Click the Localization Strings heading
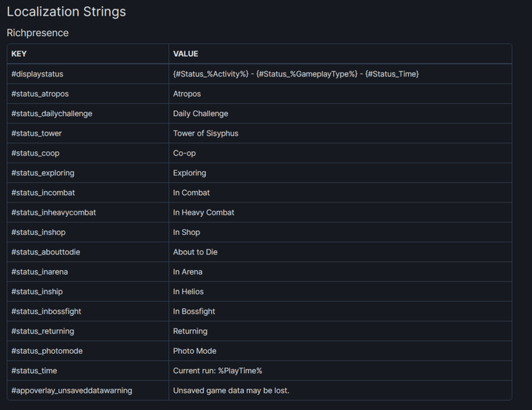Screen dimensions: 532x410 coord(66,12)
